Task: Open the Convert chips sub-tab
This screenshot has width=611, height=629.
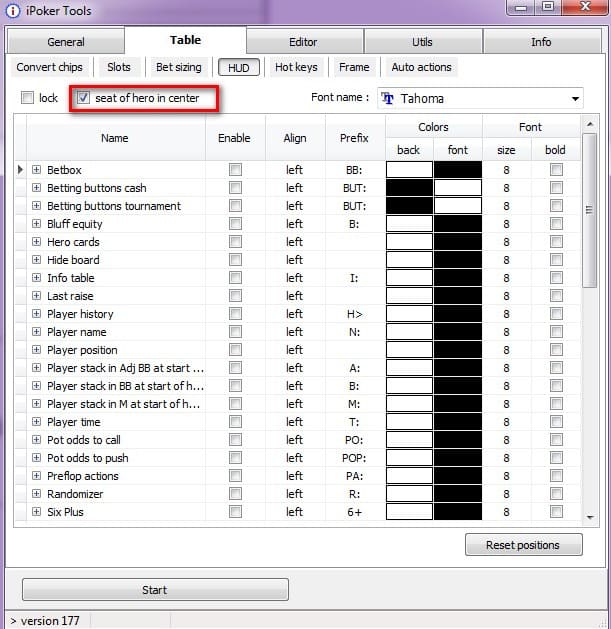Action: coord(49,67)
